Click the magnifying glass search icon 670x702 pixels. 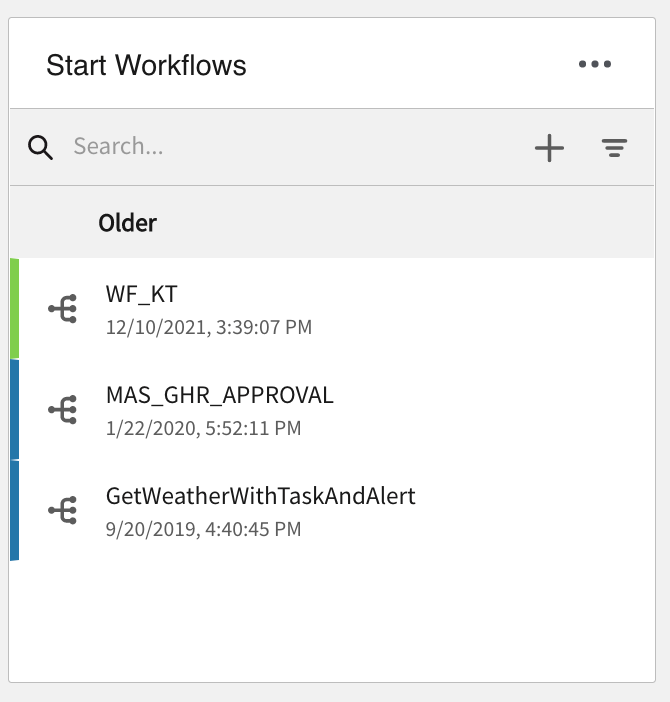40,148
